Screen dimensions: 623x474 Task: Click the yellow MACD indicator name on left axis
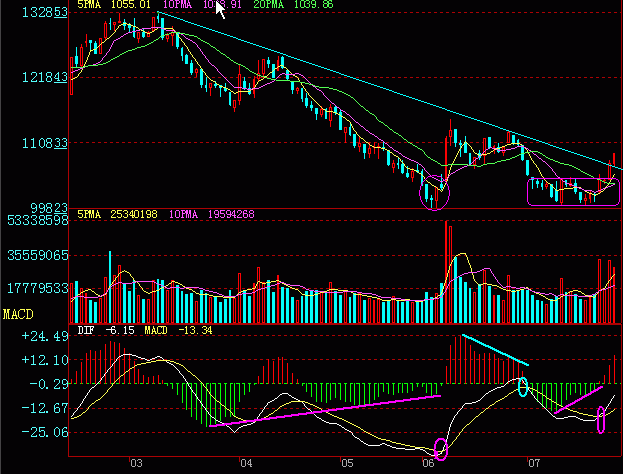[x=18, y=315]
